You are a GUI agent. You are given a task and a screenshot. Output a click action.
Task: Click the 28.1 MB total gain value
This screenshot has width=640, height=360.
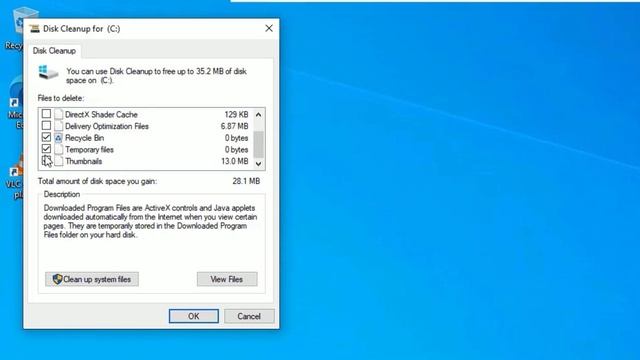(246, 181)
